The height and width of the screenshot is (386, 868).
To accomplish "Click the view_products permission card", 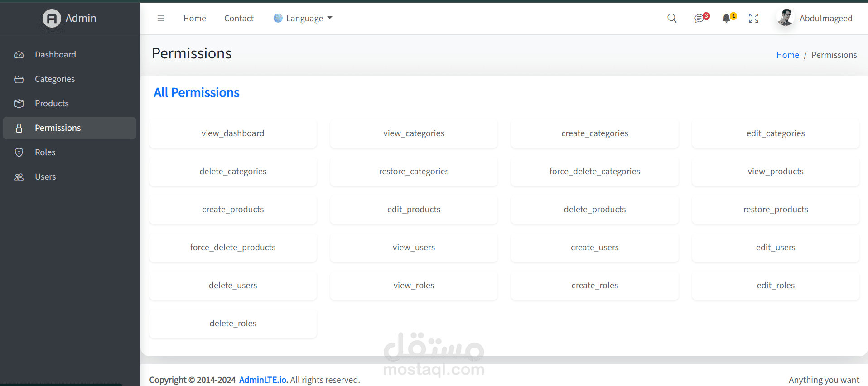I will pos(776,172).
